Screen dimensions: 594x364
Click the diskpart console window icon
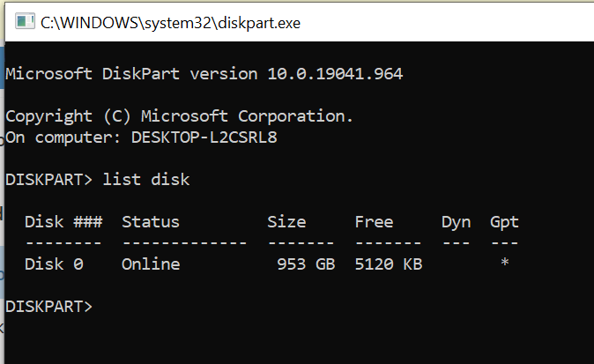pyautogui.click(x=25, y=21)
